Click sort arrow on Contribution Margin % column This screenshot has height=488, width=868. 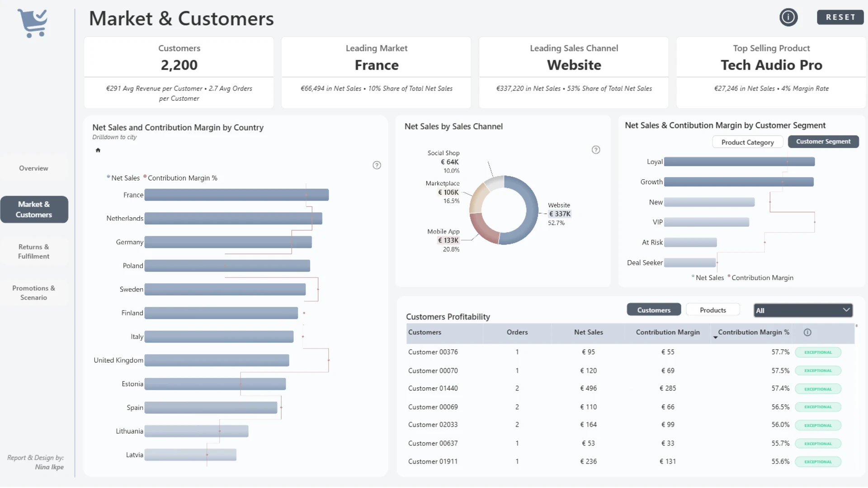715,338
